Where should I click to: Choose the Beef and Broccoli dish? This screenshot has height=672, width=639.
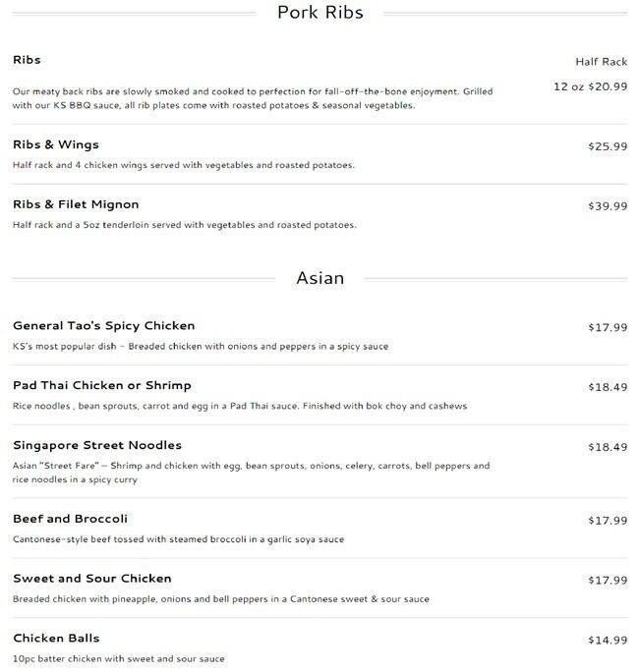coord(70,519)
